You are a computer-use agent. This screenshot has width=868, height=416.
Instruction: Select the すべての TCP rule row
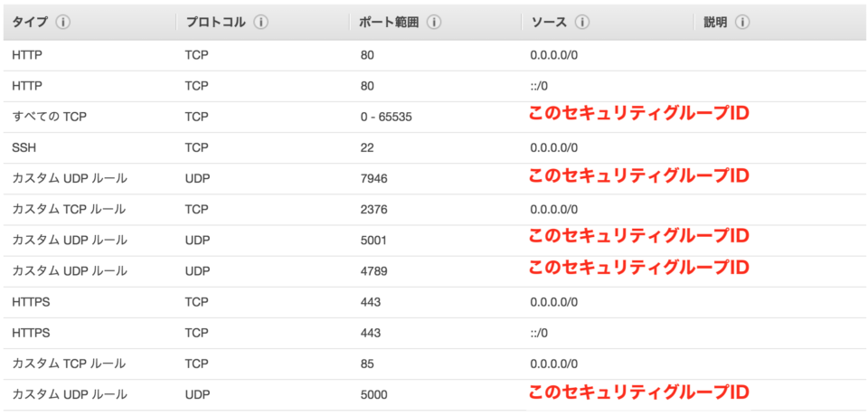click(434, 117)
